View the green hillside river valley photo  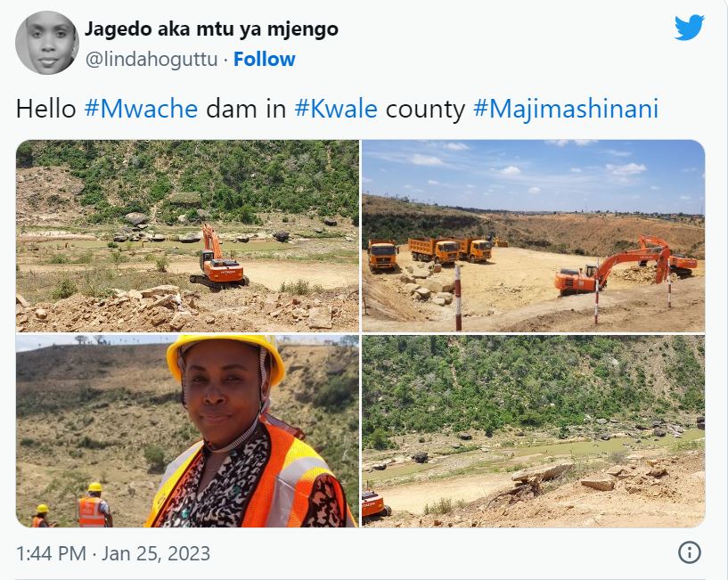[x=533, y=431]
